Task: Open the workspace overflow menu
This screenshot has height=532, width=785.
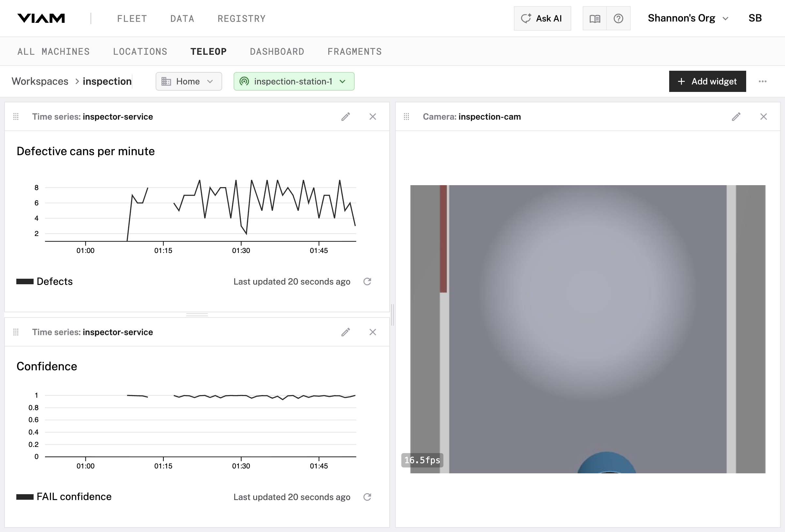Action: pyautogui.click(x=763, y=81)
